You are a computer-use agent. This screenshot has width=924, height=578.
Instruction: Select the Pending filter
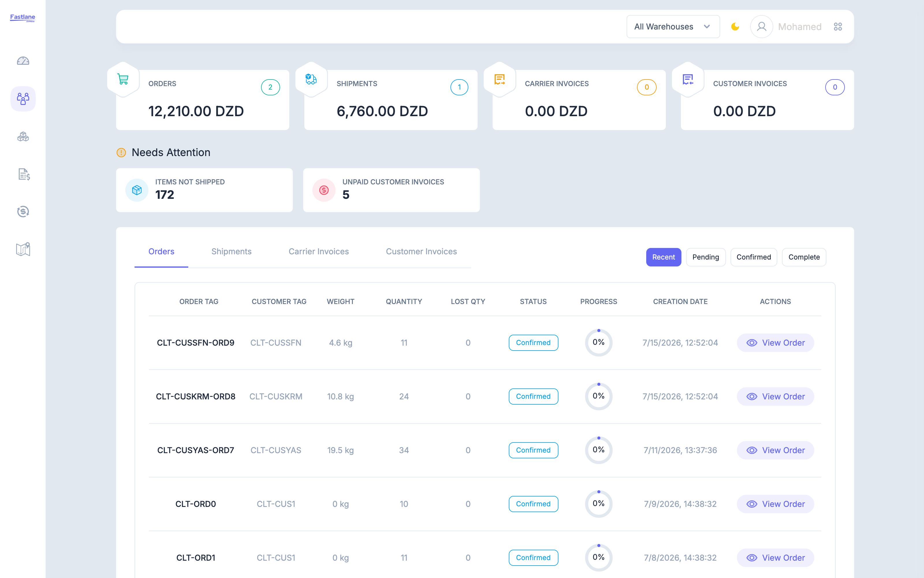click(706, 257)
